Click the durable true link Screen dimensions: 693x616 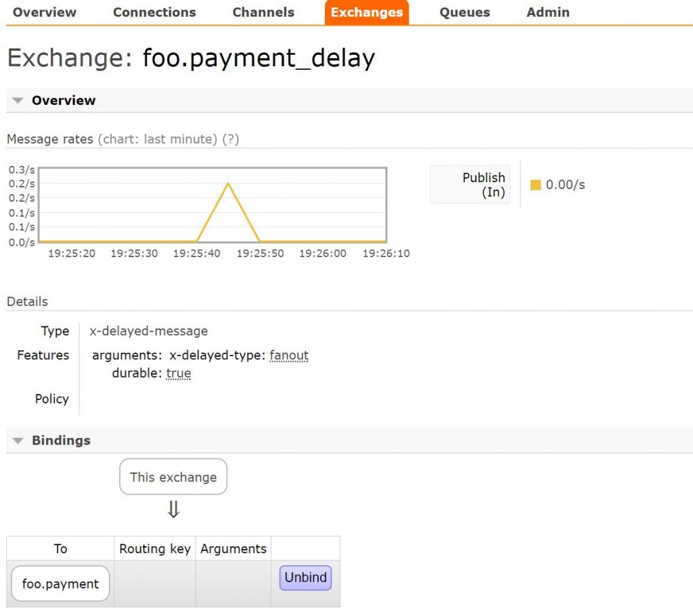(178, 372)
